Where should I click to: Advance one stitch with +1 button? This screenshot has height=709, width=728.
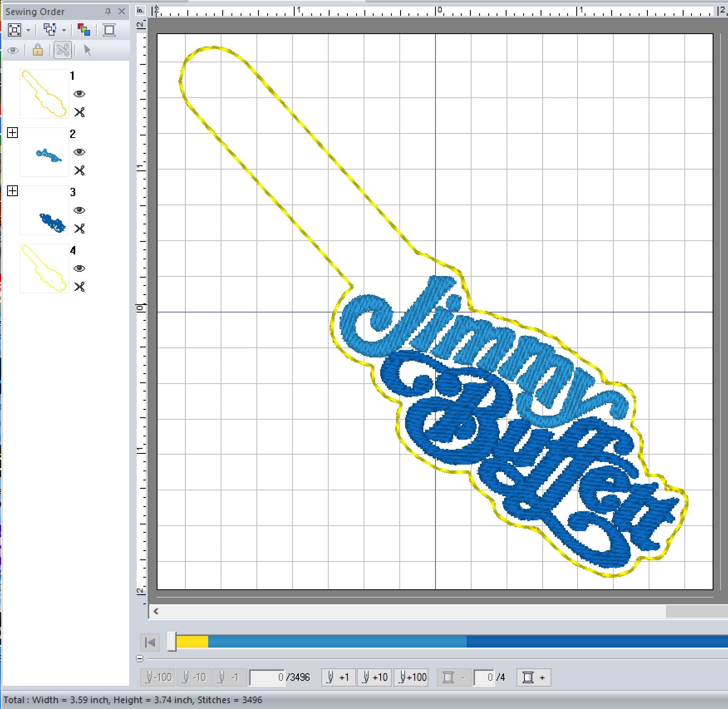pyautogui.click(x=338, y=677)
